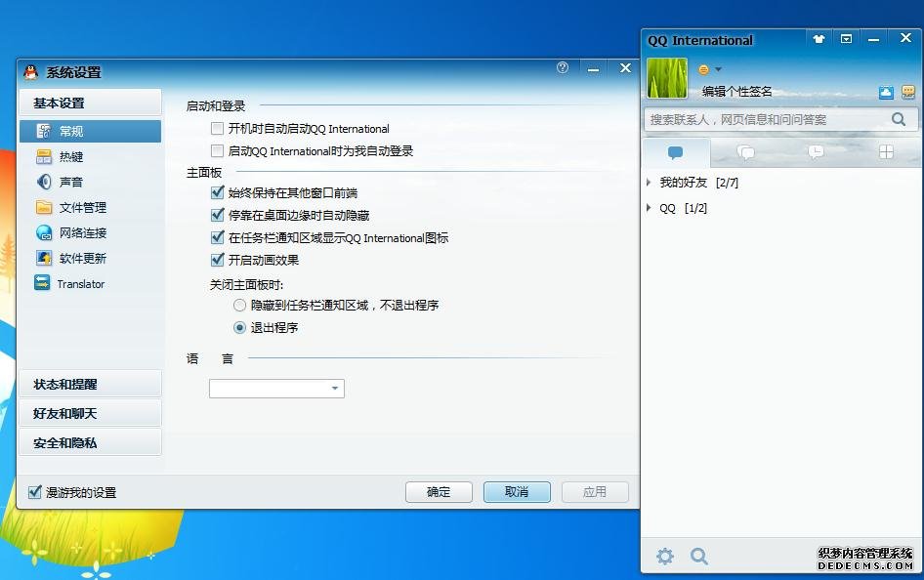Viewport: 924px width, 580px height.
Task: Enable 启动QQ International时为我自动登录 checkbox
Action: click(218, 150)
